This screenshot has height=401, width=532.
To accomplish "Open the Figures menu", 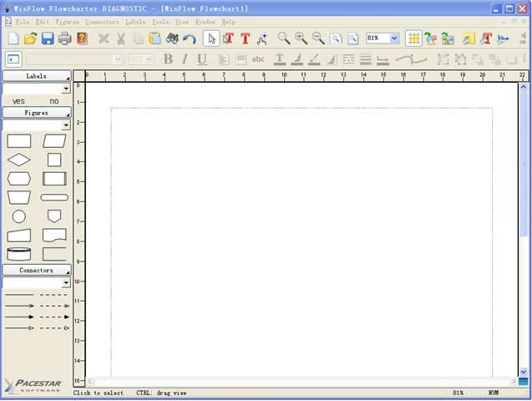I will [67, 22].
